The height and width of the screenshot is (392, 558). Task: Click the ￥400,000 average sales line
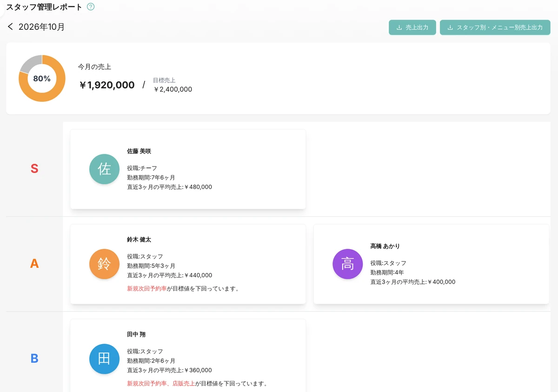point(413,282)
